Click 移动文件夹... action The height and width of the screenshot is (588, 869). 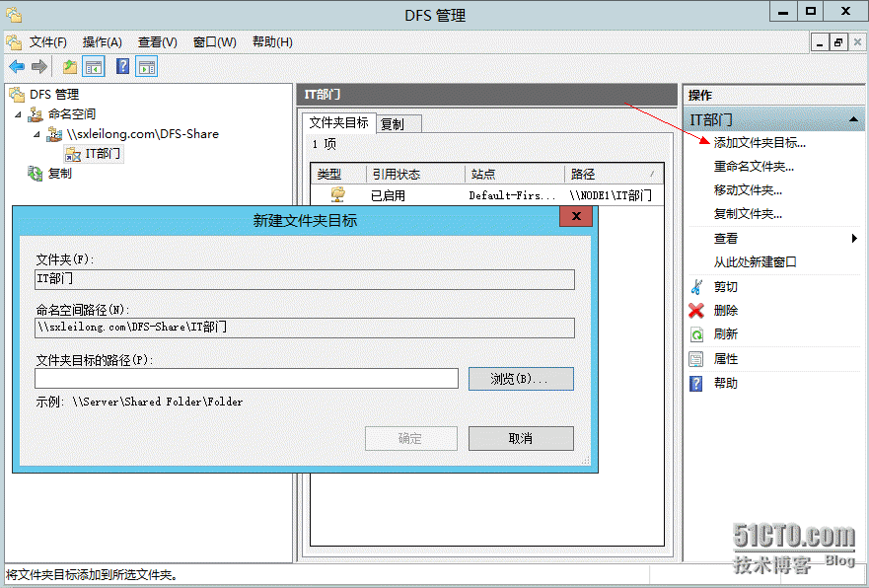point(748,190)
